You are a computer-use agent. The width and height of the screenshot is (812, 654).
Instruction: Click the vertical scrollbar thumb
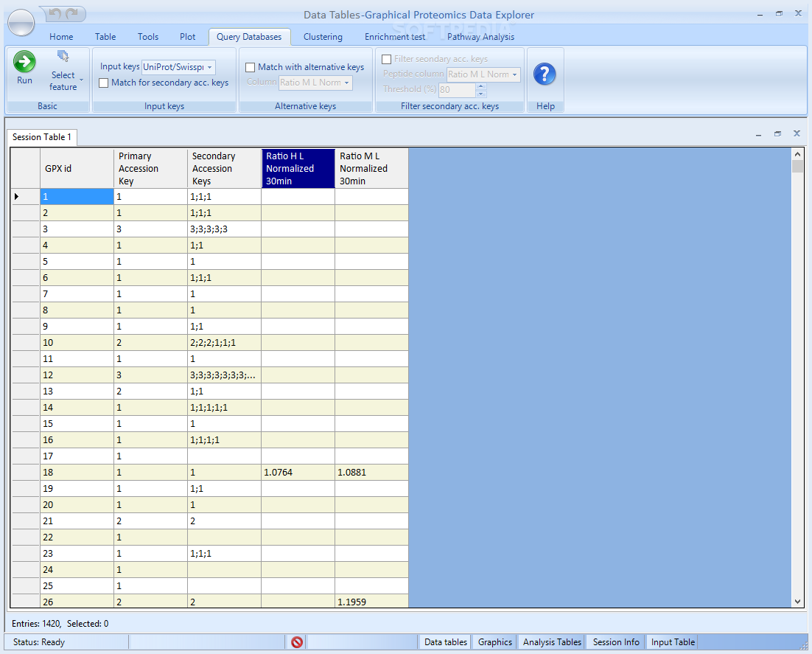point(797,167)
